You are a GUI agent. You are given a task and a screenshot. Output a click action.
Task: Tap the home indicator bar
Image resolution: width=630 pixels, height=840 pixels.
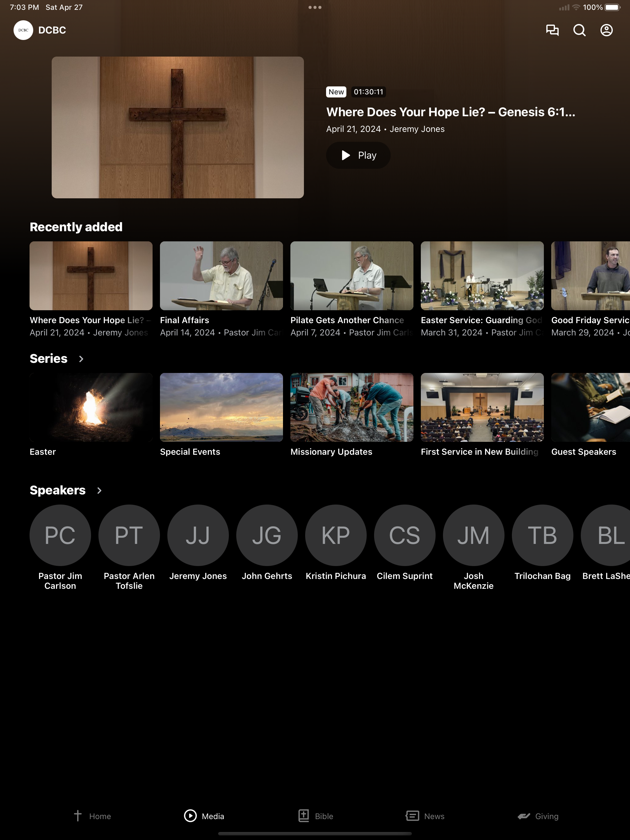tap(315, 834)
